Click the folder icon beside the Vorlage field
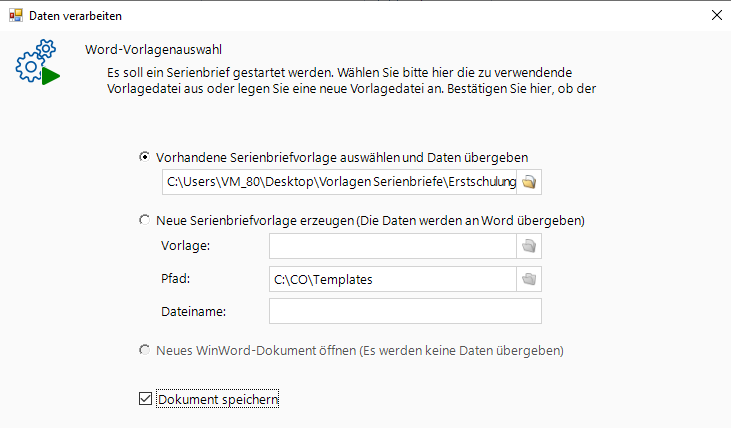731x428 pixels. (529, 247)
